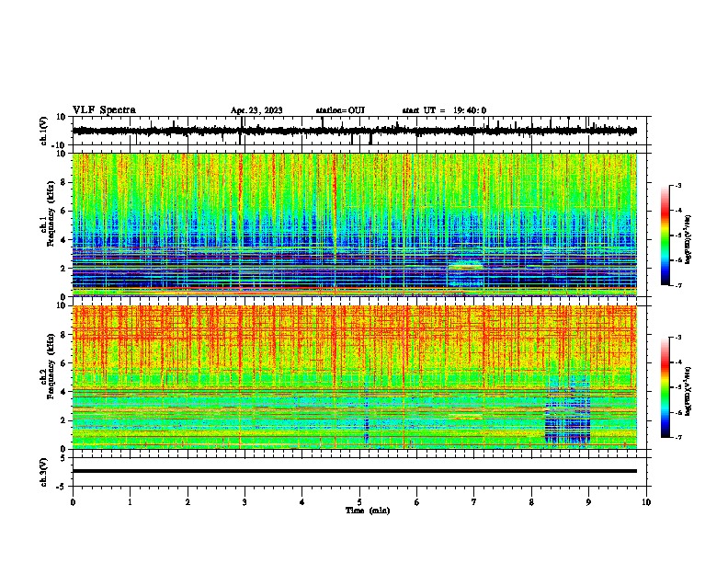The image size is (728, 563).
Task: Click the ch.1 spectrogram color scale bar
Action: pos(665,236)
